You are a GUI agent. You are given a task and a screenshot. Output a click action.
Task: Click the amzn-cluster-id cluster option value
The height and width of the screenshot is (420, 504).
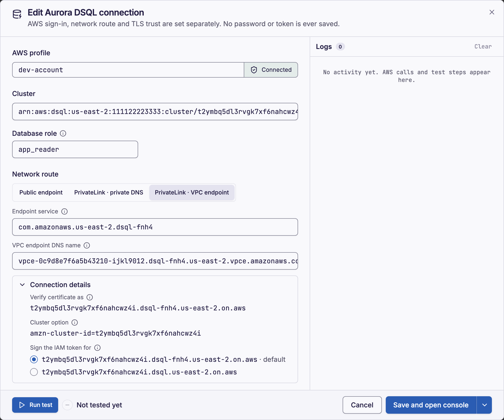click(115, 333)
